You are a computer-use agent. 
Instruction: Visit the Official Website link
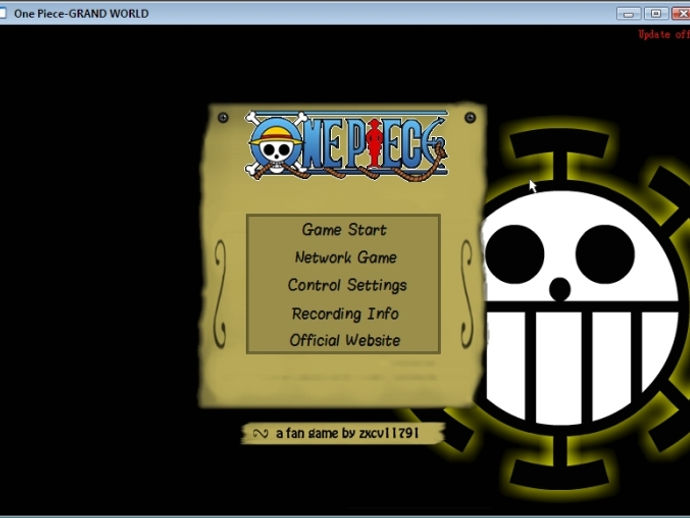click(x=345, y=340)
